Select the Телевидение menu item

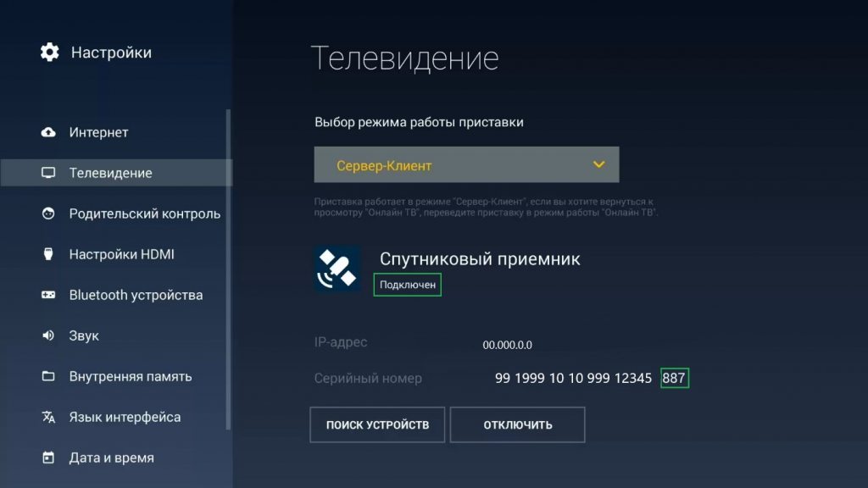coord(116,173)
